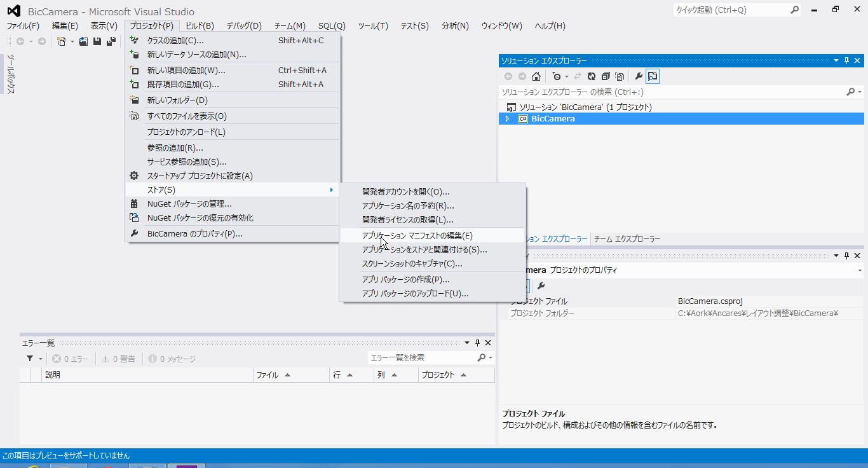This screenshot has width=868, height=468.
Task: Pin the Solution Explorer panel
Action: point(846,60)
